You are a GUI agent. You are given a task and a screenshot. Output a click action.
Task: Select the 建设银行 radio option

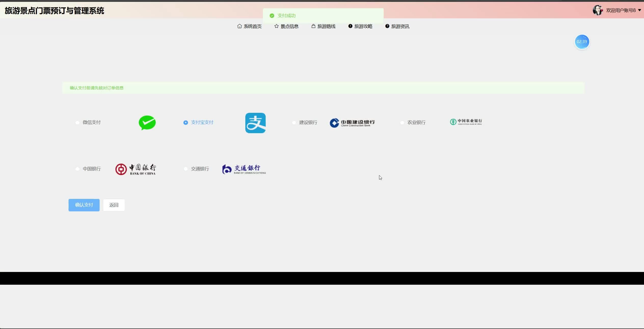tap(294, 123)
